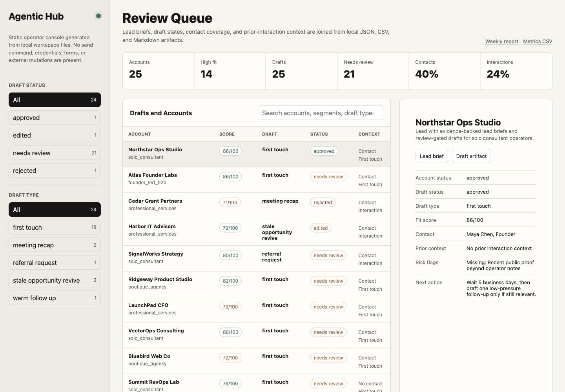
Task: Filter draft status by edited
Action: pyautogui.click(x=55, y=135)
